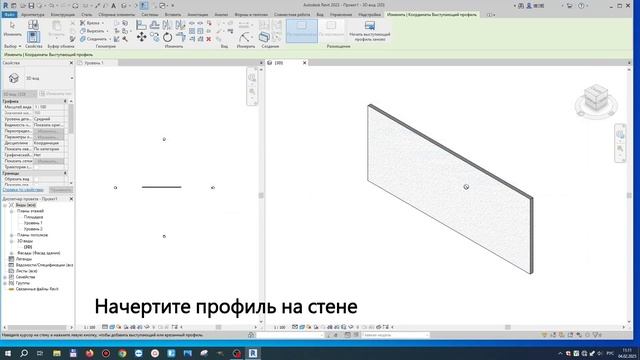Click the Revit 'R' application logo
This screenshot has width=640, height=360.
(x=5, y=6)
